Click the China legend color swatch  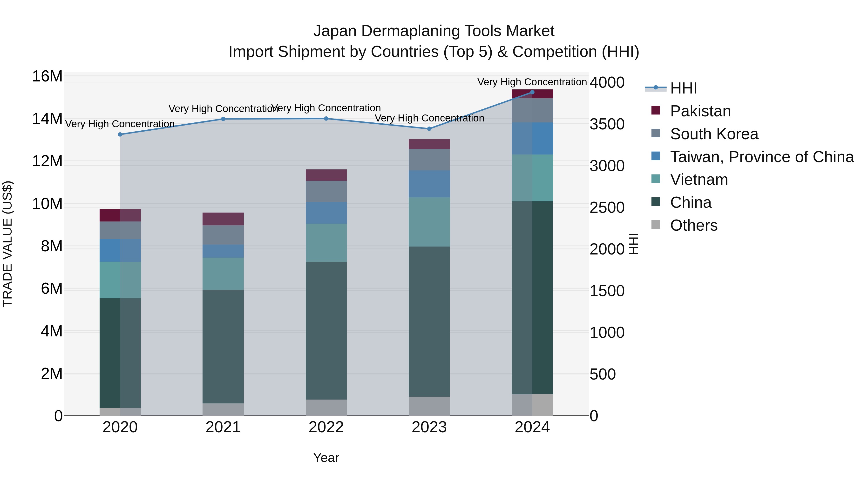pos(656,202)
